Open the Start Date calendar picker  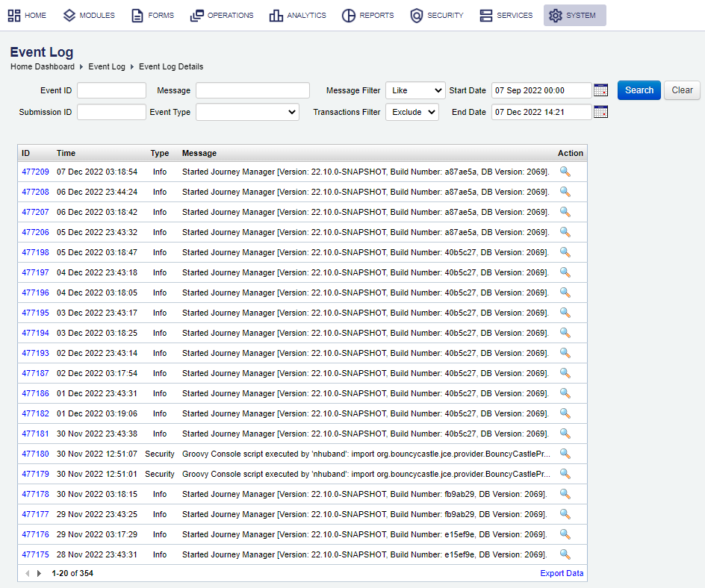click(x=600, y=90)
